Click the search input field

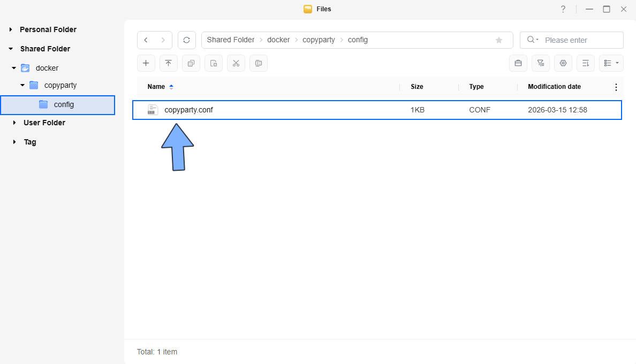pyautogui.click(x=581, y=40)
